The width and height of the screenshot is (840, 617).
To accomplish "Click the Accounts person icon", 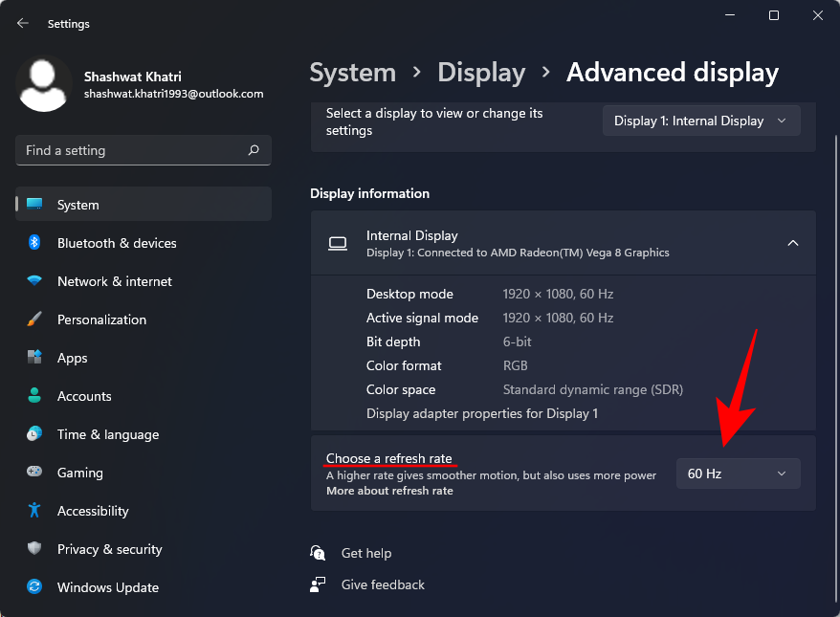I will 34,396.
